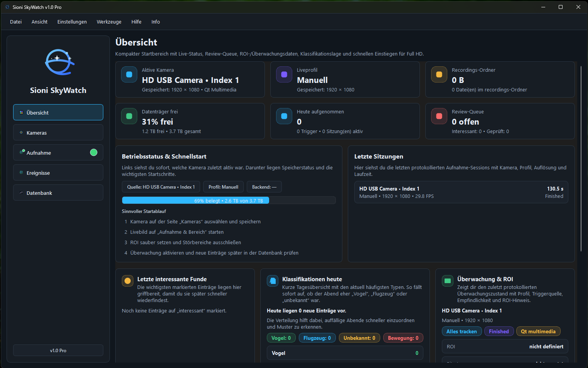The height and width of the screenshot is (368, 588).
Task: Open the Einstellungen menu
Action: tap(72, 22)
